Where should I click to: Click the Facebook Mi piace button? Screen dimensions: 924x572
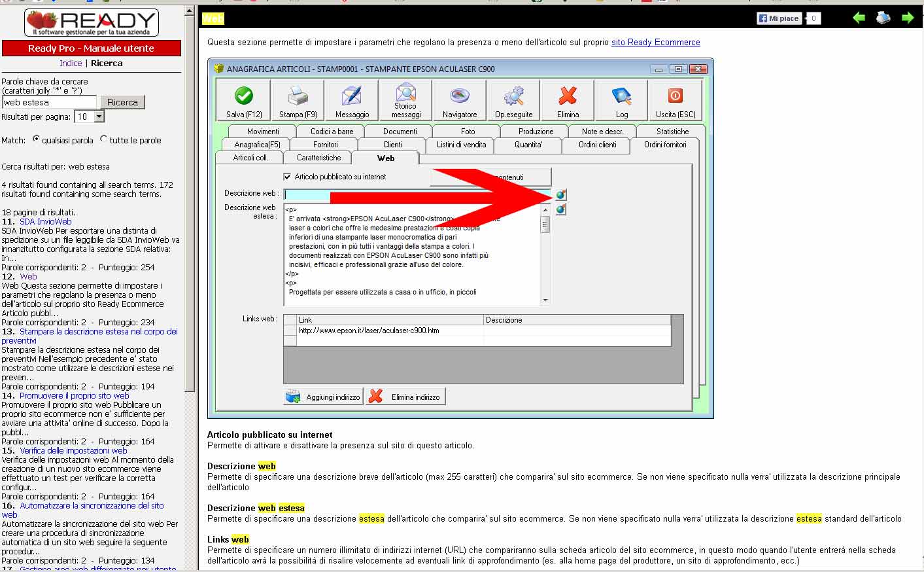point(779,18)
